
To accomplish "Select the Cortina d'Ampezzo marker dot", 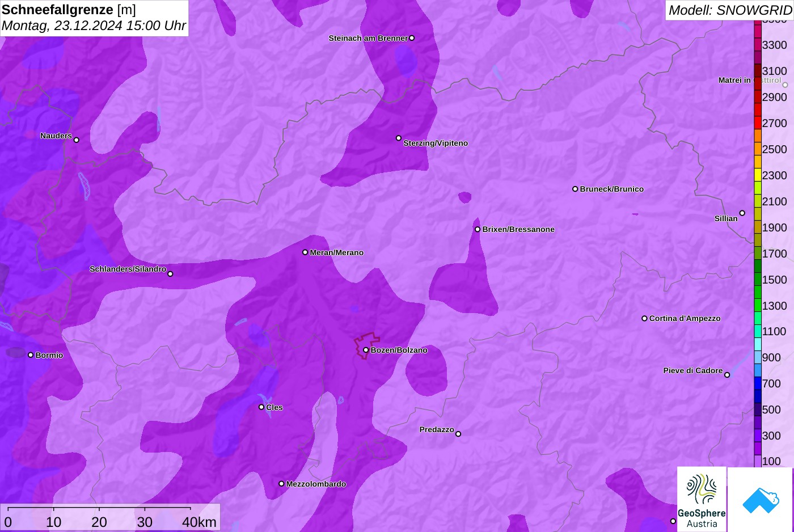I will click(644, 318).
